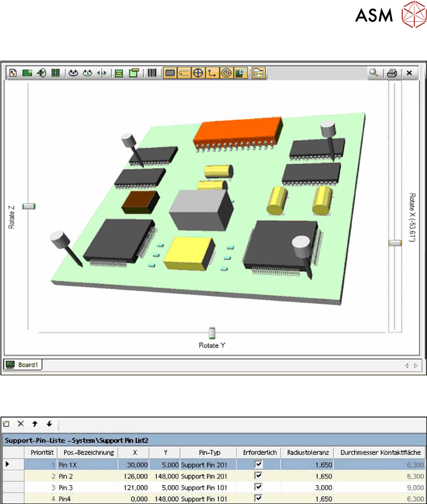427x504 pixels.
Task: Click the right tab scroll arrow
Action: click(x=416, y=366)
